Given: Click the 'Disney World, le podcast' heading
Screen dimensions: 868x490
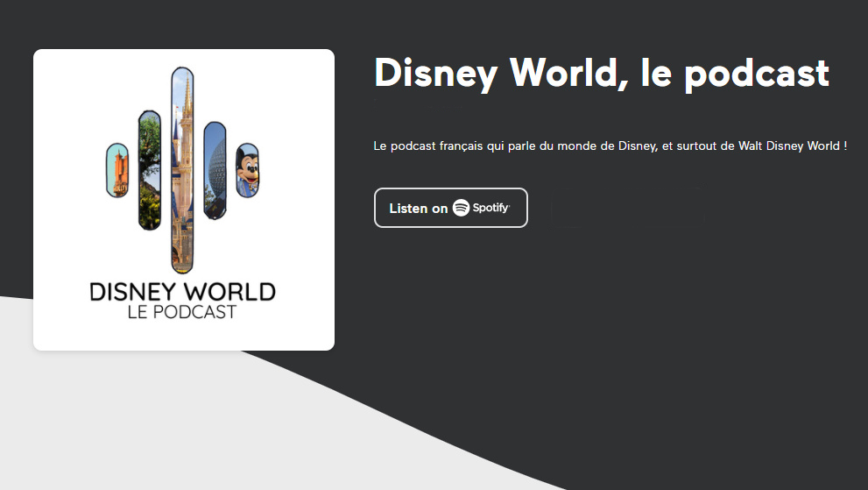Looking at the screenshot, I should (x=601, y=73).
